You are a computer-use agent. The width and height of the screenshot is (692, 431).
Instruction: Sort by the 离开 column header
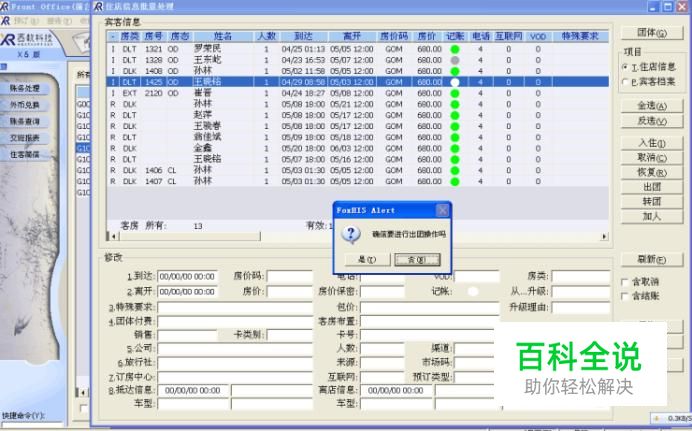click(352, 36)
